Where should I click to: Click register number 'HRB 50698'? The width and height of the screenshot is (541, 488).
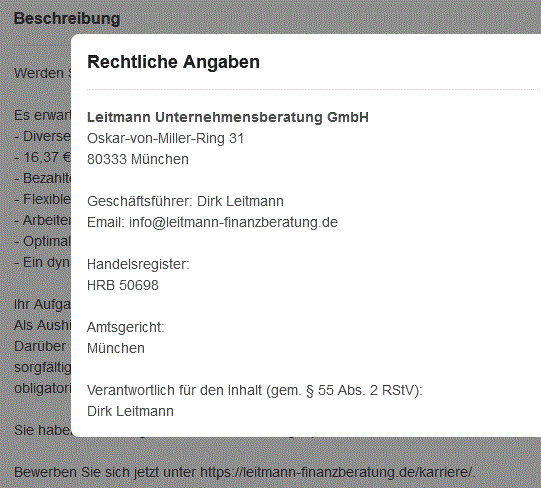(x=122, y=285)
